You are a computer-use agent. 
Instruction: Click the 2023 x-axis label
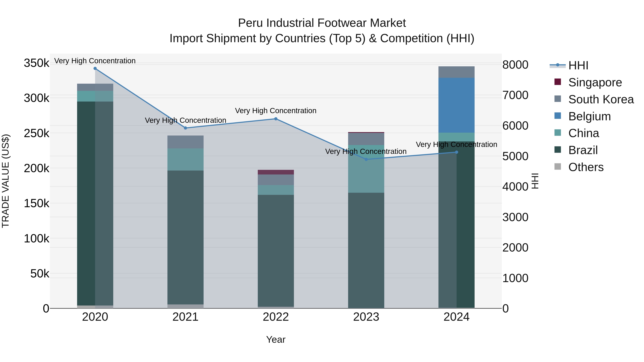pyautogui.click(x=366, y=317)
